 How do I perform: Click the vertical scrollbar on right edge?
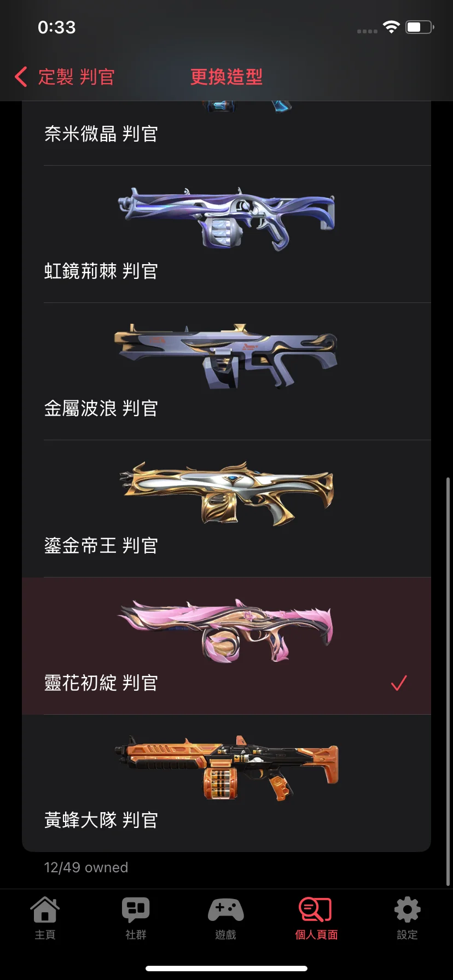tap(448, 681)
